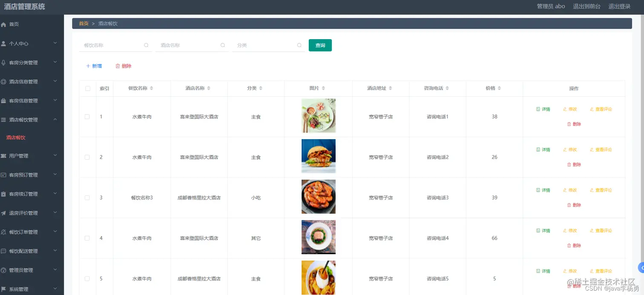Click 修改 for row 2
The width and height of the screenshot is (644, 295).
570,150
